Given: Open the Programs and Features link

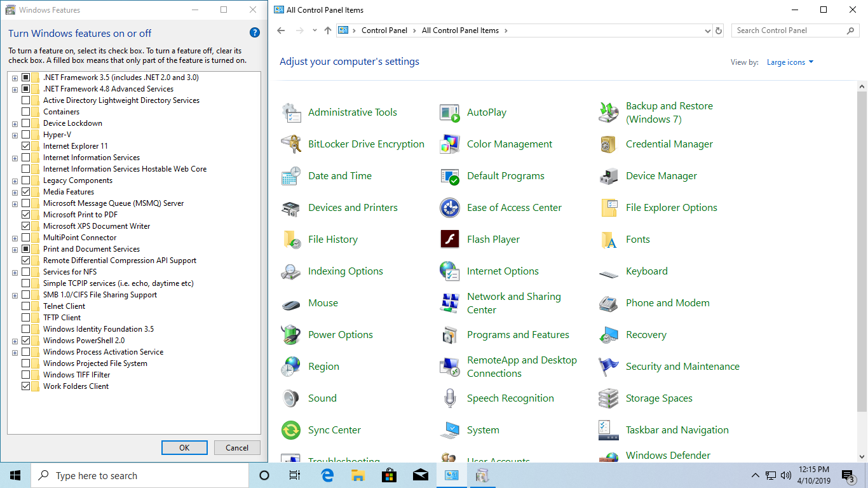Looking at the screenshot, I should point(518,335).
